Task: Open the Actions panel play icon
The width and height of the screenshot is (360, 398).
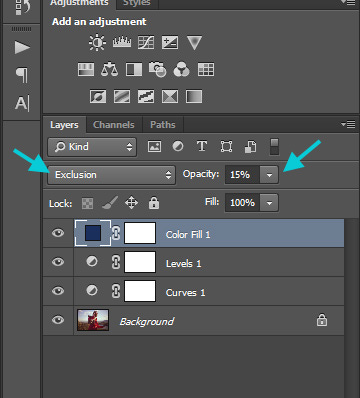Action: (22, 48)
